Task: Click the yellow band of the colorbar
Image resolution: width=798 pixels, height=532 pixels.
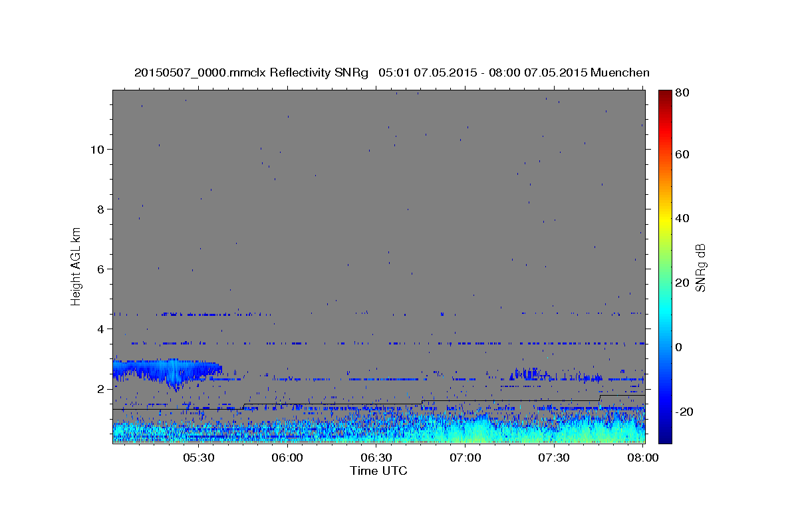Action: click(664, 219)
